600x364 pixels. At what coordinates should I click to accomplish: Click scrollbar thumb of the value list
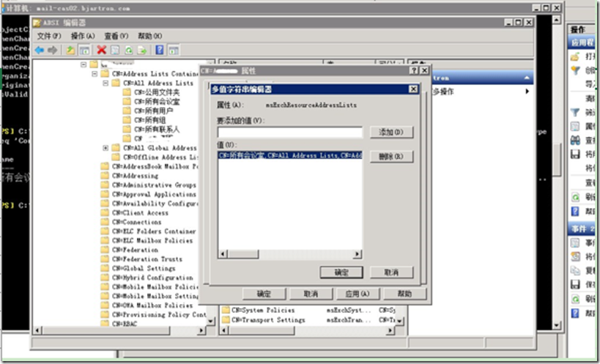pyautogui.click(x=243, y=254)
